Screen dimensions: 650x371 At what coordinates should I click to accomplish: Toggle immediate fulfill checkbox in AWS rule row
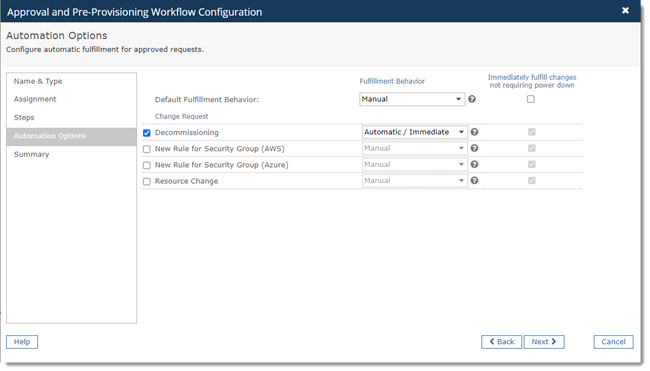pos(532,148)
